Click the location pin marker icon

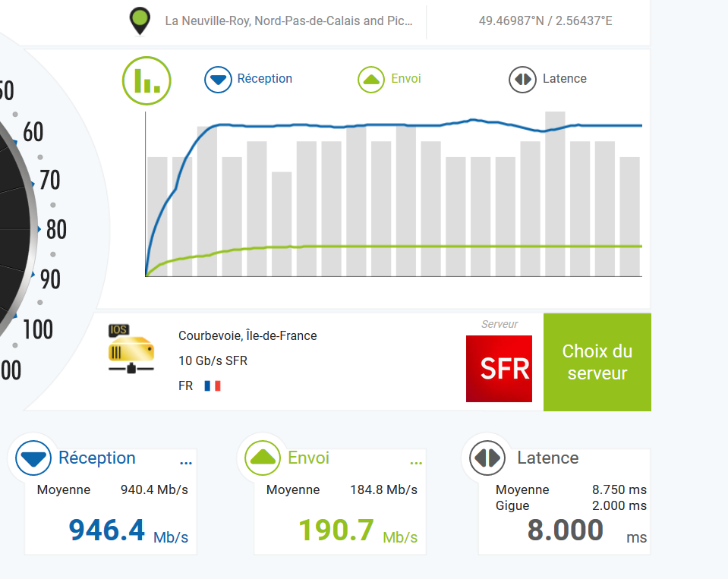(140, 20)
